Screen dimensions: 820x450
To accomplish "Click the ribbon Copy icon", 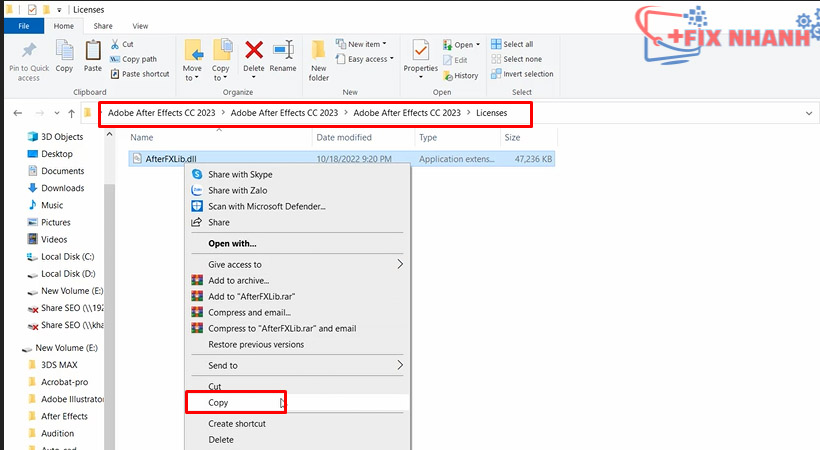I will (64, 51).
